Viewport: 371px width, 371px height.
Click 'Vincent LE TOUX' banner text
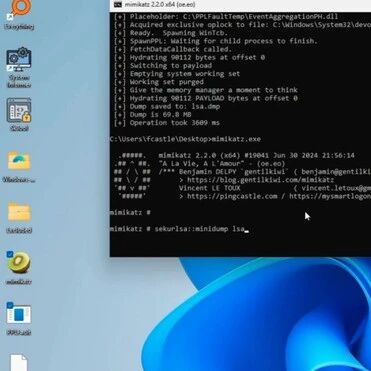209,188
